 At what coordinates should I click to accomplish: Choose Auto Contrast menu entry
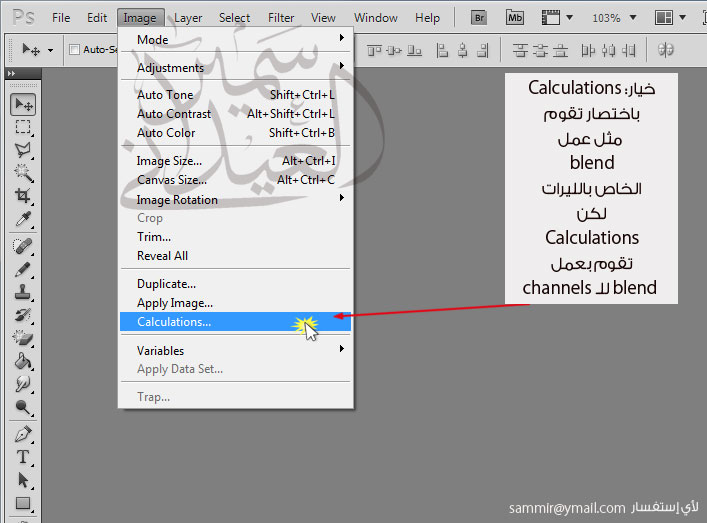coord(235,114)
